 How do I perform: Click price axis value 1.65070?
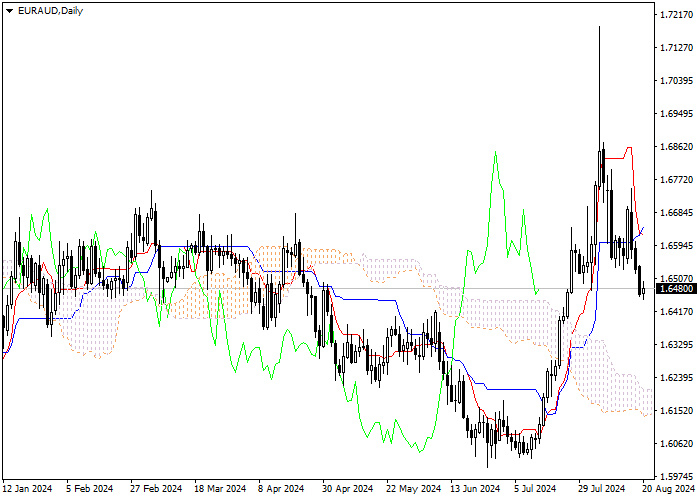coord(677,279)
